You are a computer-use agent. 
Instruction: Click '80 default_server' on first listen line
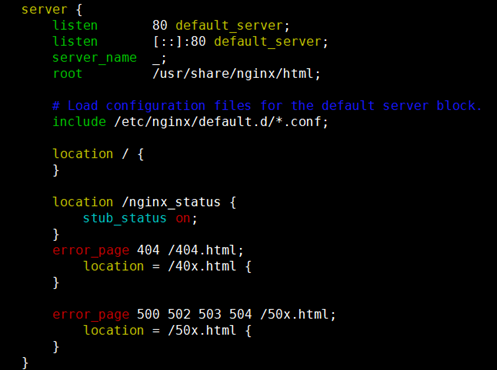(x=217, y=26)
